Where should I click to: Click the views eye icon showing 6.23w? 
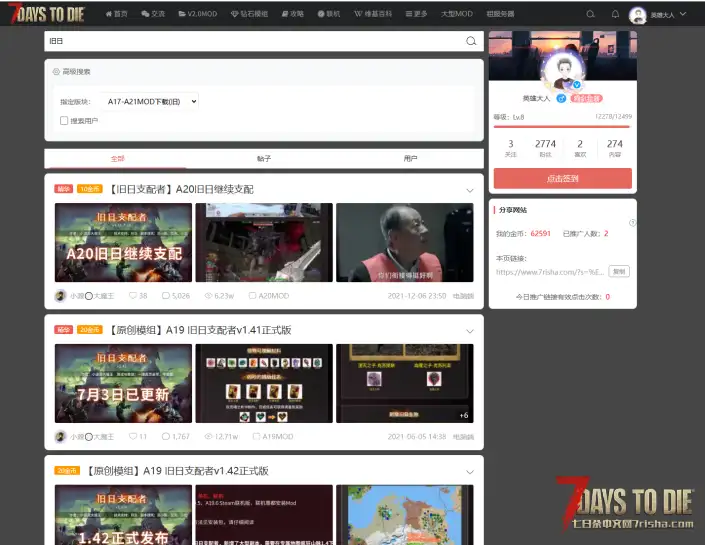(x=208, y=295)
